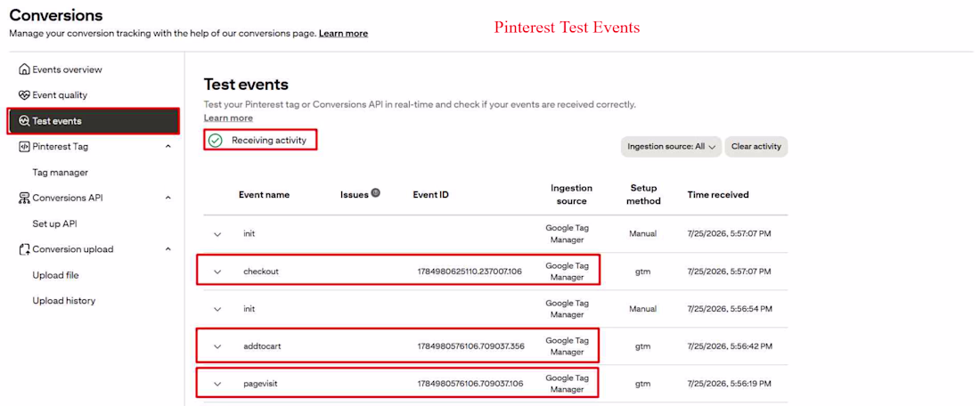Click gtm setup method in checkout row
Viewport: 980px width, 406px height.
pos(643,272)
